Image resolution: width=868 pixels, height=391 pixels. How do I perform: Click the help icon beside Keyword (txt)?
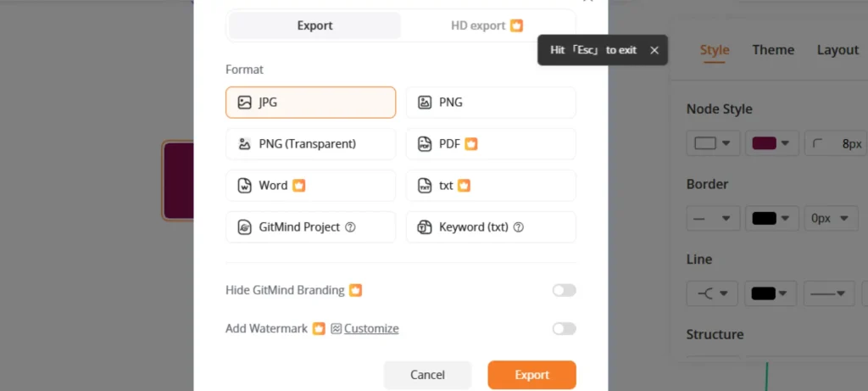point(518,227)
